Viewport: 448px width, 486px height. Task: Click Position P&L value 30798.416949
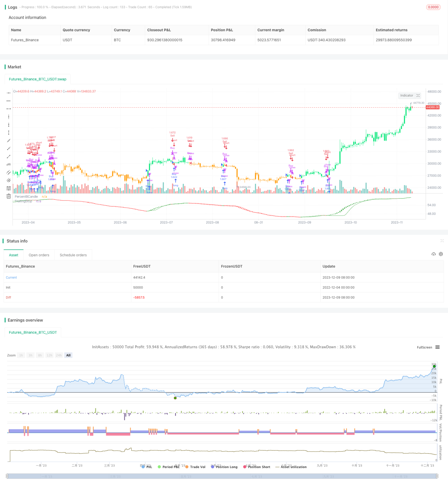[x=223, y=40]
